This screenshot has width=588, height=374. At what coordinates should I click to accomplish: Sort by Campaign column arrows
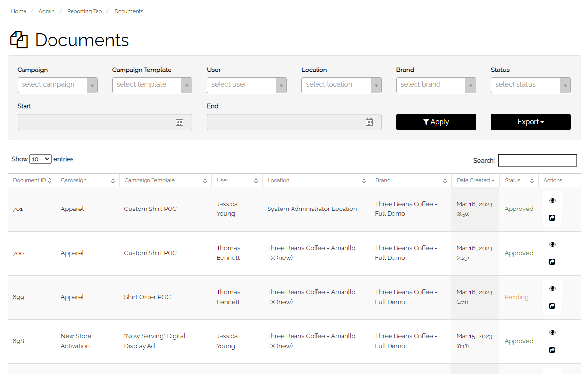[x=113, y=181]
